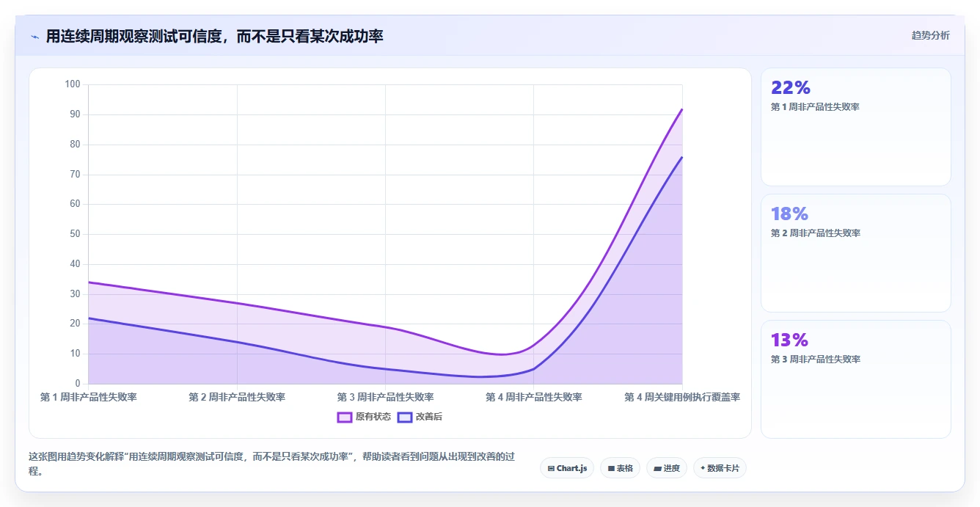Toggle the 改善后 legend series
The width and height of the screenshot is (980, 507).
(420, 417)
